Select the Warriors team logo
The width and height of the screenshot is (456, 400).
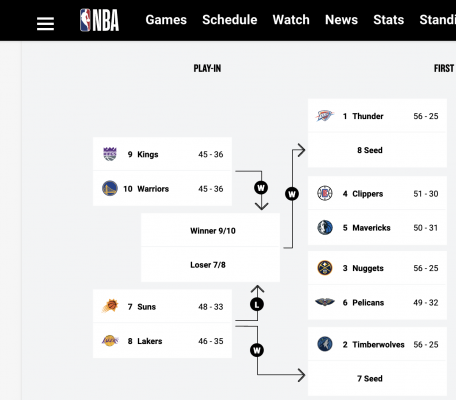coord(110,188)
